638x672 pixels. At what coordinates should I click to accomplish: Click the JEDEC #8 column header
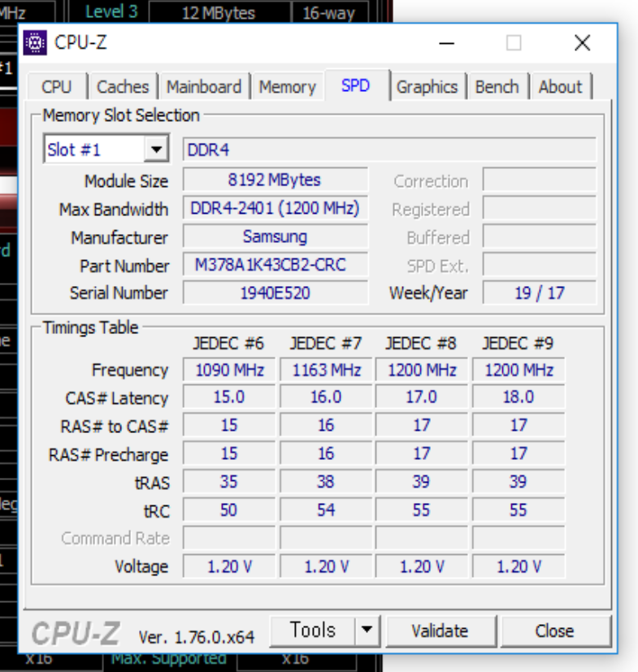[422, 344]
